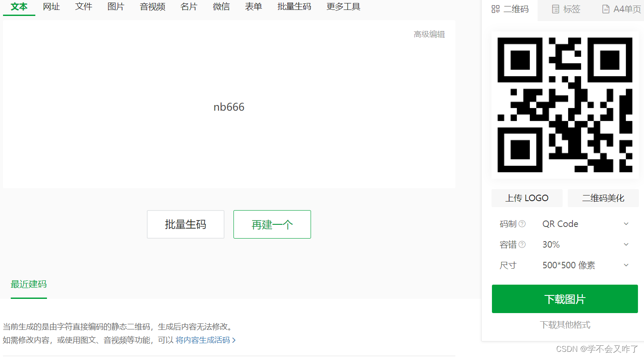Open the 音视频 tab
Image resolution: width=644 pixels, height=357 pixels.
tap(152, 7)
